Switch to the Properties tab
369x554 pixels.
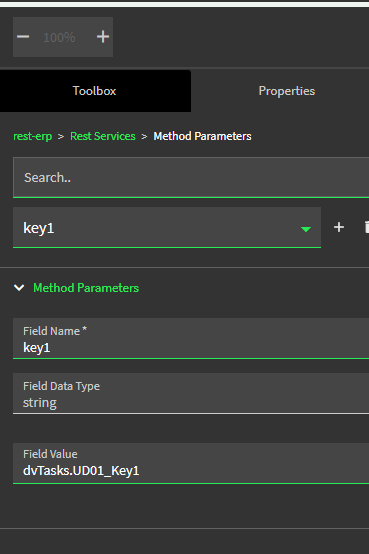[x=287, y=91]
